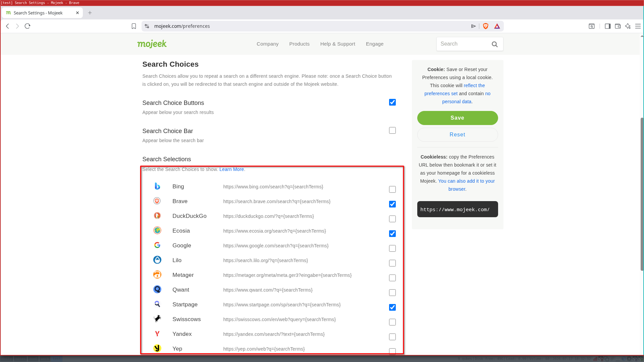
Task: Uncheck the Startpage search choice checkbox
Action: (392, 307)
